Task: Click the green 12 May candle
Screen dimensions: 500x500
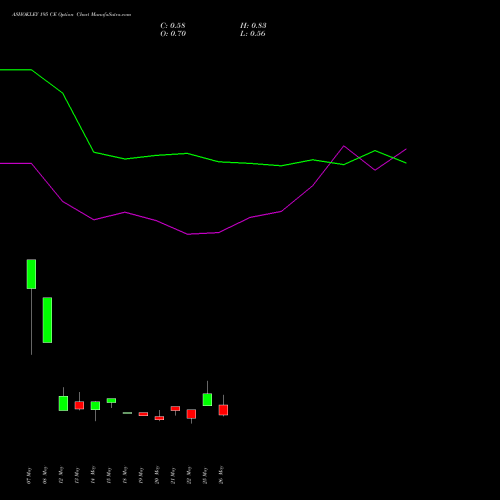Action: click(63, 403)
